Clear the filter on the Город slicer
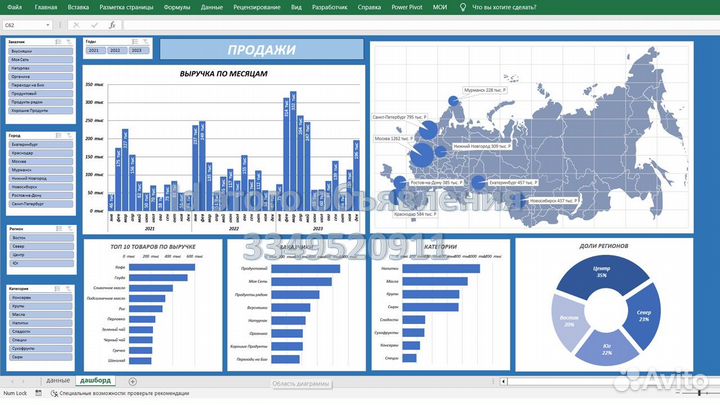 [x=69, y=135]
